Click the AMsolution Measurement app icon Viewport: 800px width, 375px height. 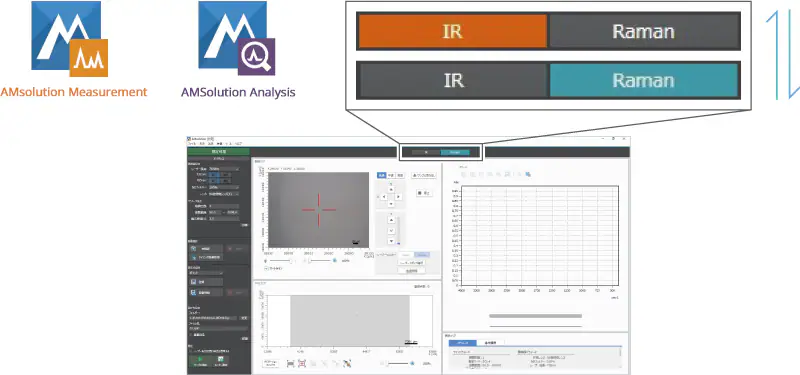tap(69, 39)
